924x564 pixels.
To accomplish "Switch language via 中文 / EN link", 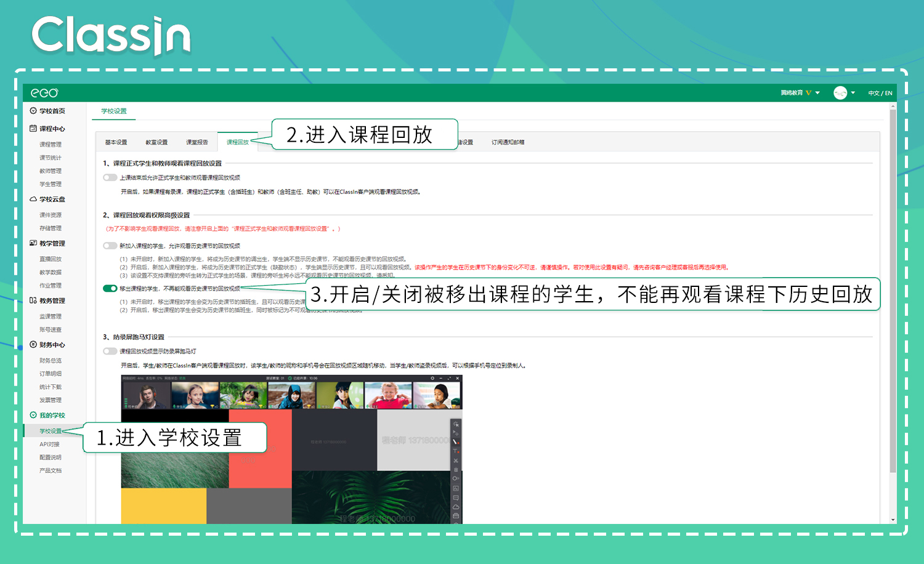I will (880, 93).
